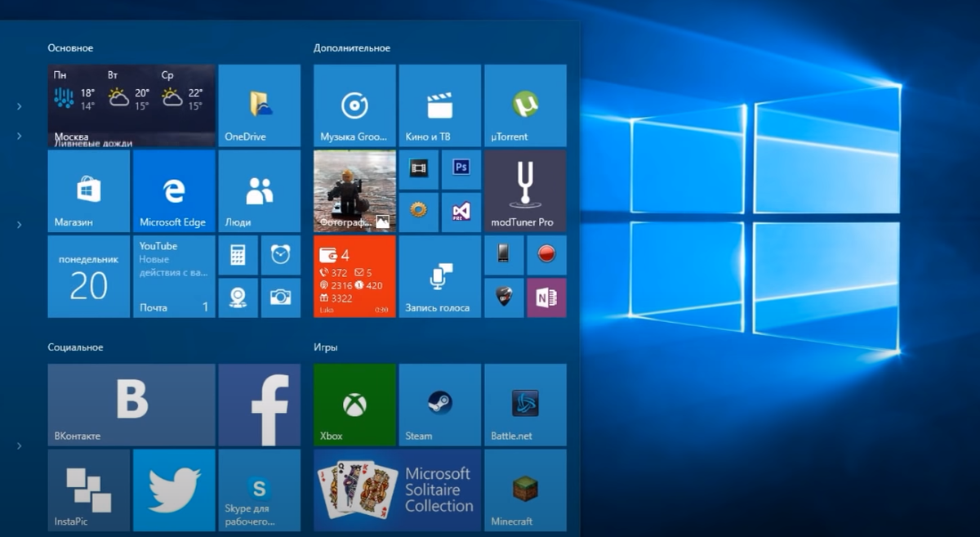The width and height of the screenshot is (980, 537).
Task: Open the filmstrip video editor small tile
Action: point(419,169)
